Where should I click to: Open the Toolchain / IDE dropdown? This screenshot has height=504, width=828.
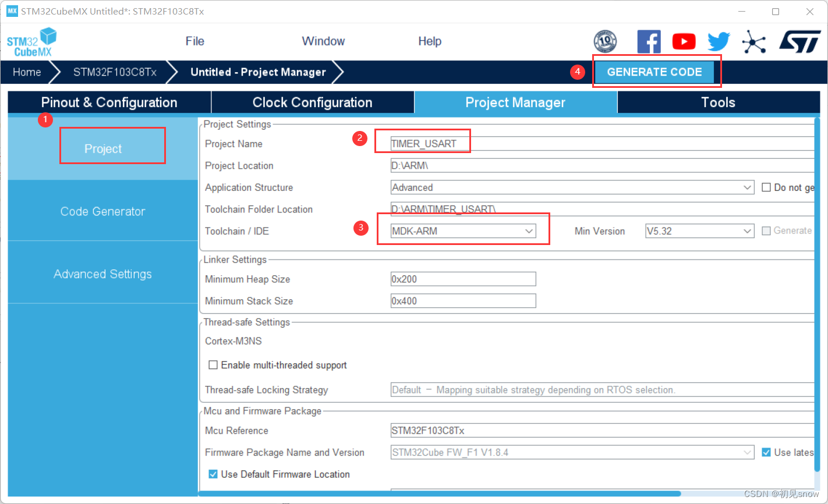(463, 231)
